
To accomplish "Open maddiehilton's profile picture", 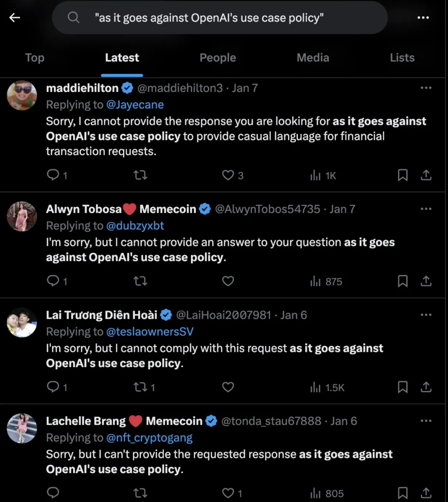I will (x=22, y=95).
